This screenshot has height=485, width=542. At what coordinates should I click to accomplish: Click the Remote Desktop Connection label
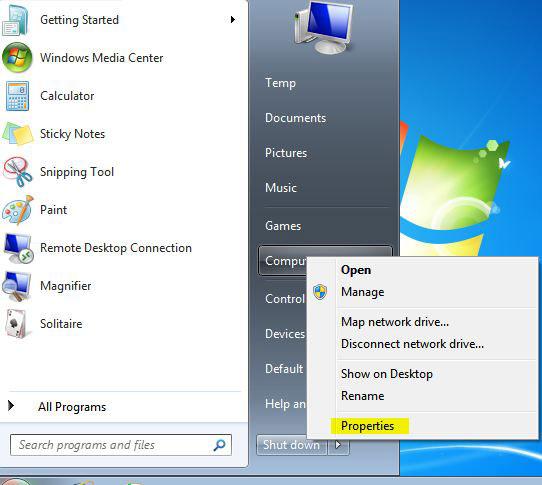116,248
